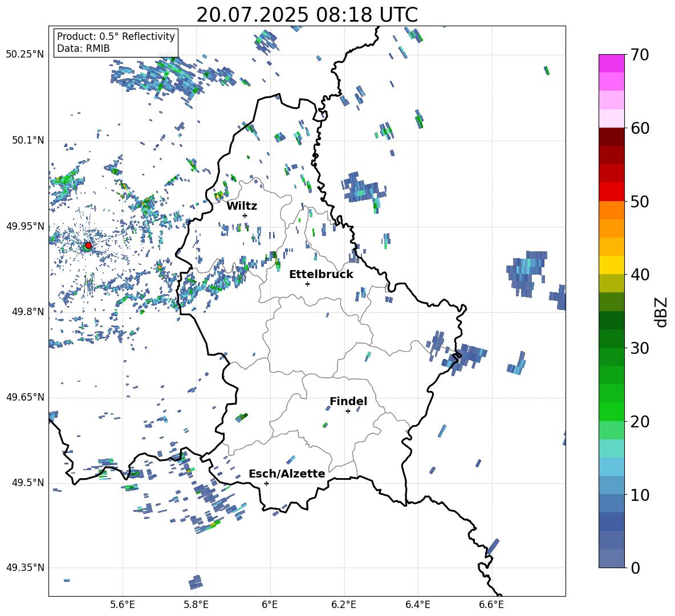
Task: Click the 'dBZ' colorbar label
Action: click(662, 312)
